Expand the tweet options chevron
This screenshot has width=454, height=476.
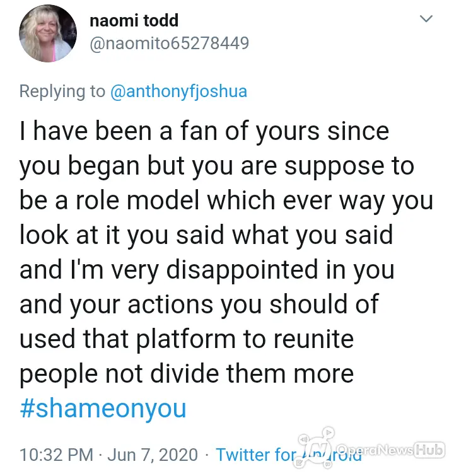426,19
